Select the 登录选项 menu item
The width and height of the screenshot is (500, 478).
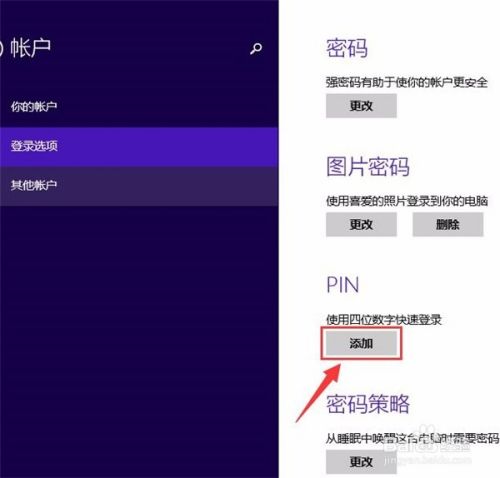coord(139,146)
